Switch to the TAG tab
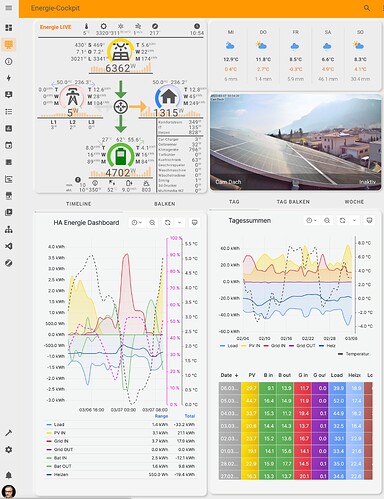Screen dimensions: 384x499 tap(234, 202)
